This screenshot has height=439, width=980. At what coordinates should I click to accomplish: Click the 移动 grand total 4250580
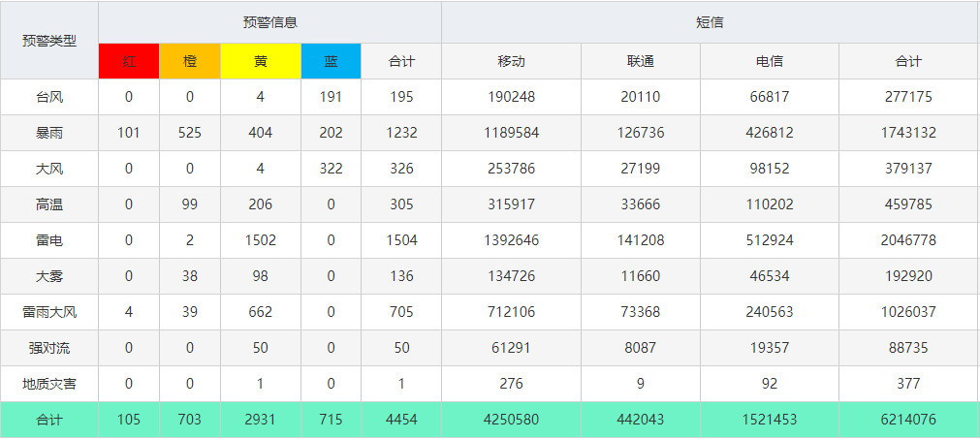[511, 420]
